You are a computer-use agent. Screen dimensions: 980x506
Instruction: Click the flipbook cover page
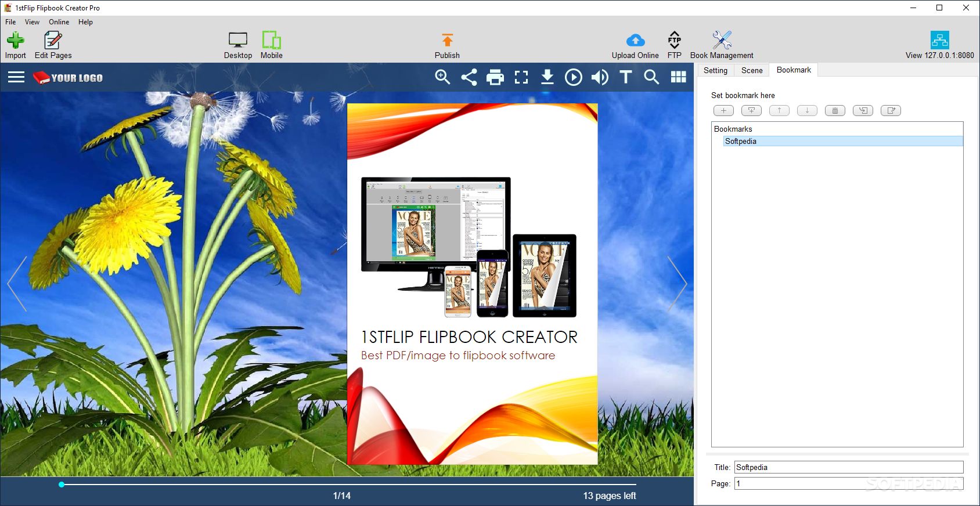472,284
